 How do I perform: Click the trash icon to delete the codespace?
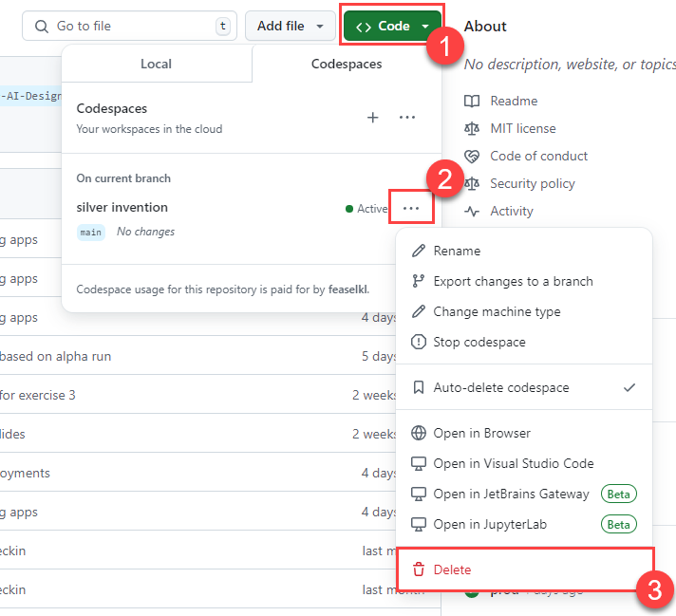pos(418,570)
